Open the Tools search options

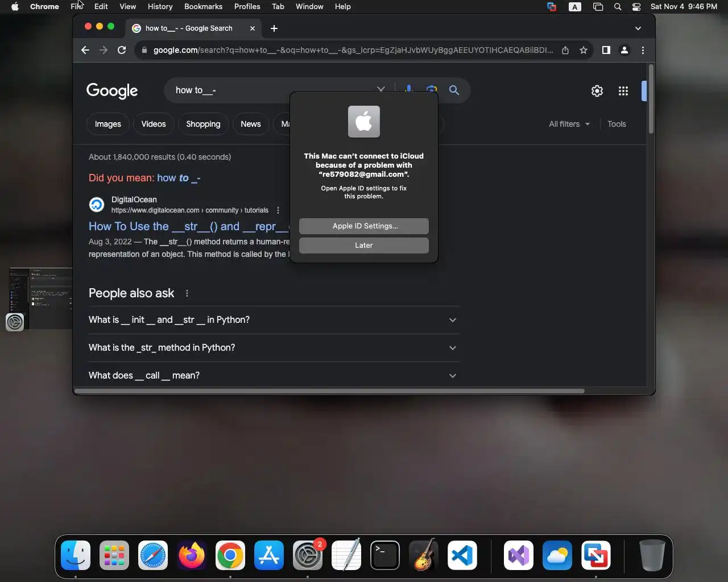tap(617, 124)
